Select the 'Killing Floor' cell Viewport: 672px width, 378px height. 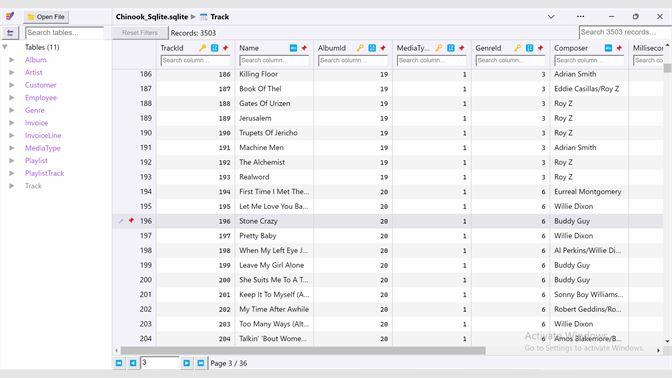pyautogui.click(x=274, y=74)
